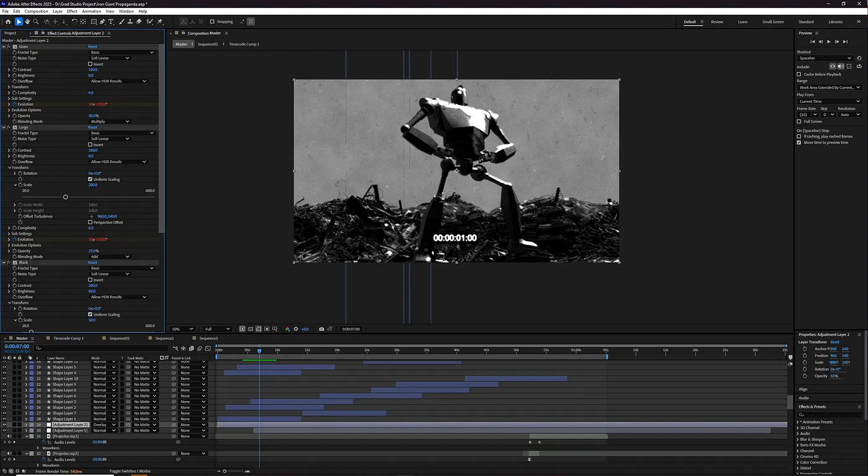868x476 pixels.
Task: Pick the Hand tool
Action: coord(27,22)
